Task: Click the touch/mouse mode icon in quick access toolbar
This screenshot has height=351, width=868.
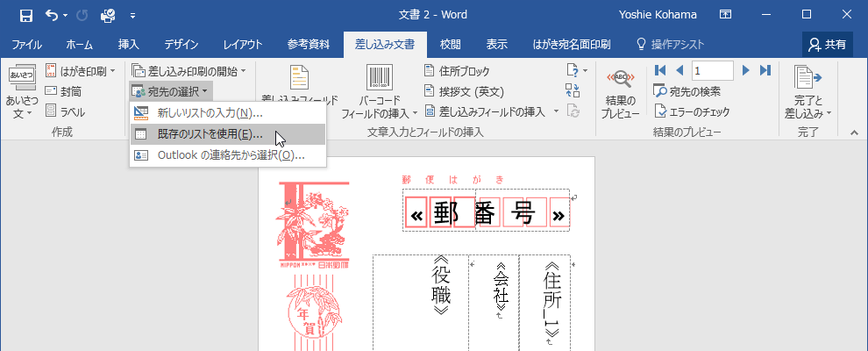Action: 107,16
